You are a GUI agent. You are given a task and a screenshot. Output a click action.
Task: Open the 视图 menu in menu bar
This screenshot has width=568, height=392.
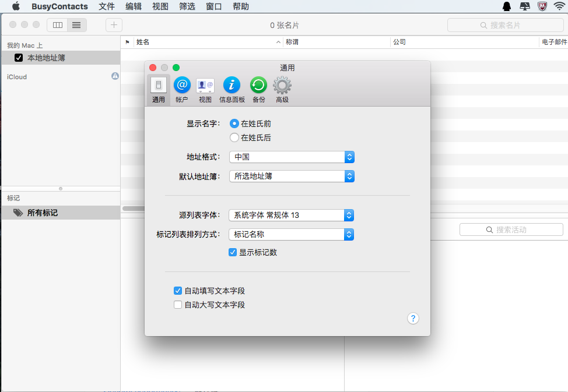point(160,6)
